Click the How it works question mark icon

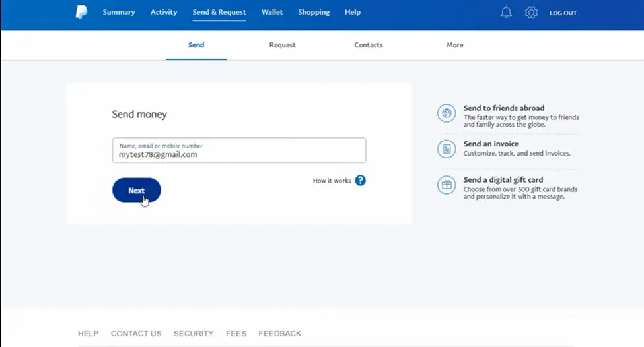[360, 181]
